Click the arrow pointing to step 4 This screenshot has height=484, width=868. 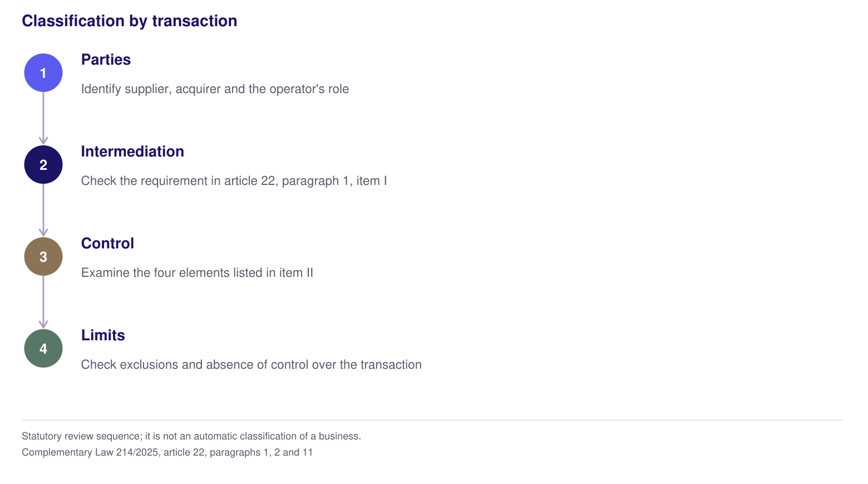coord(43,302)
